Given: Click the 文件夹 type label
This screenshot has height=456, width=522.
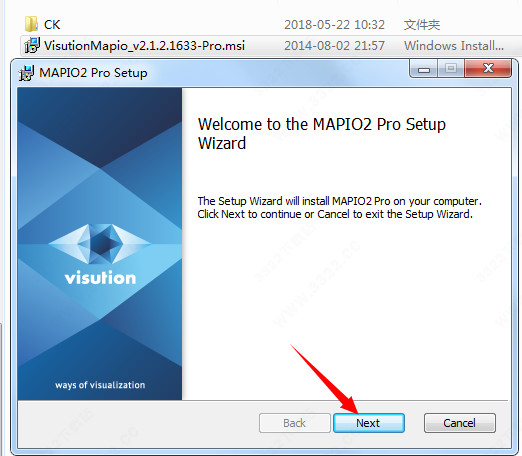Looking at the screenshot, I should [422, 25].
